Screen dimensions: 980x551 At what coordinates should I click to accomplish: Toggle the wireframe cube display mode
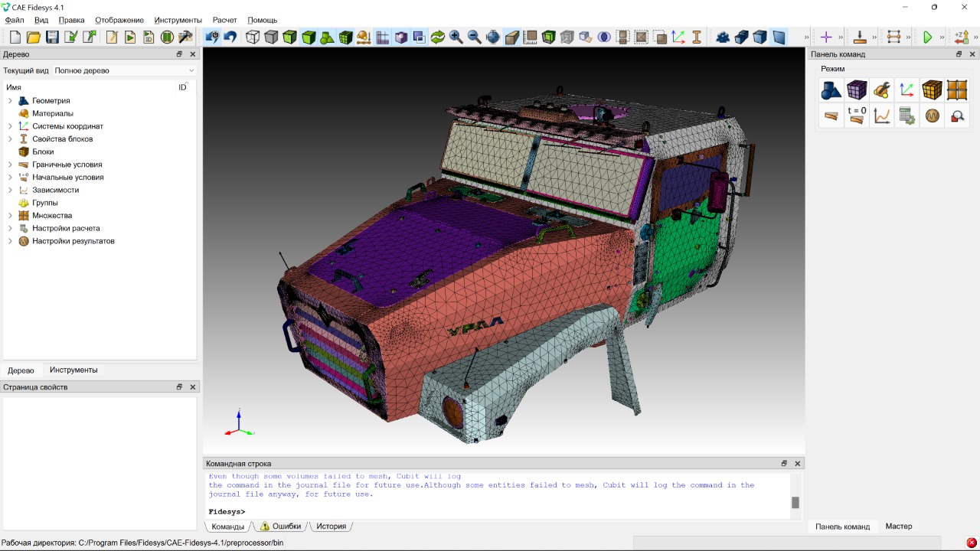click(x=253, y=37)
